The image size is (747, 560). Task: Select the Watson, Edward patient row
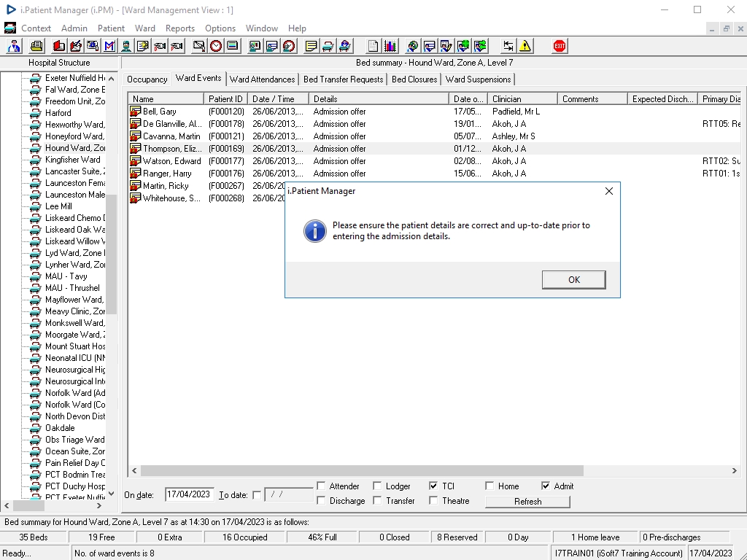click(434, 161)
